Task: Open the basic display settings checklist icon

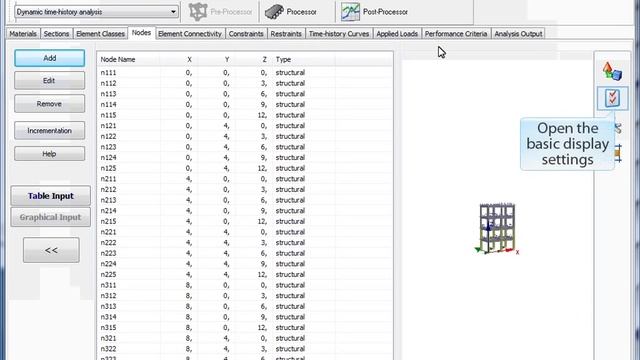Action: [612, 98]
